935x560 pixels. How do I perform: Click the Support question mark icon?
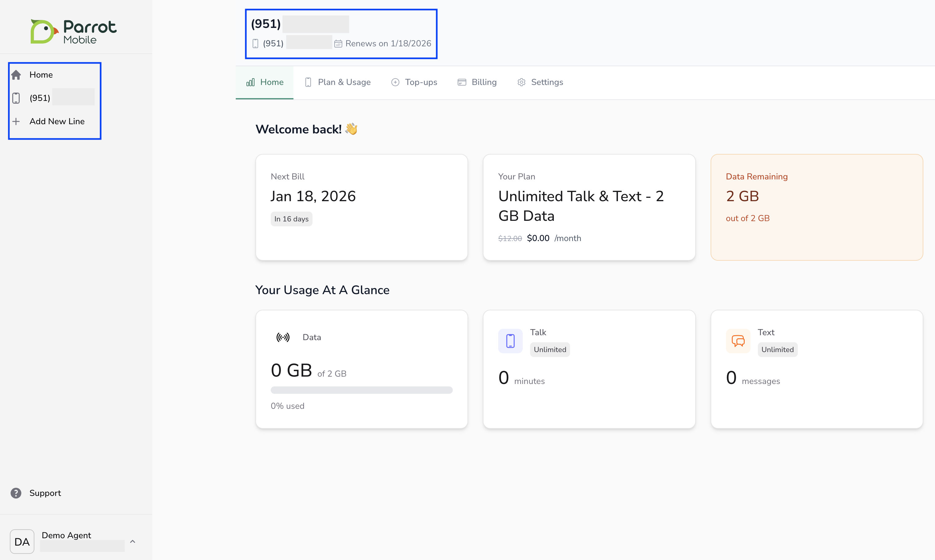coord(16,493)
